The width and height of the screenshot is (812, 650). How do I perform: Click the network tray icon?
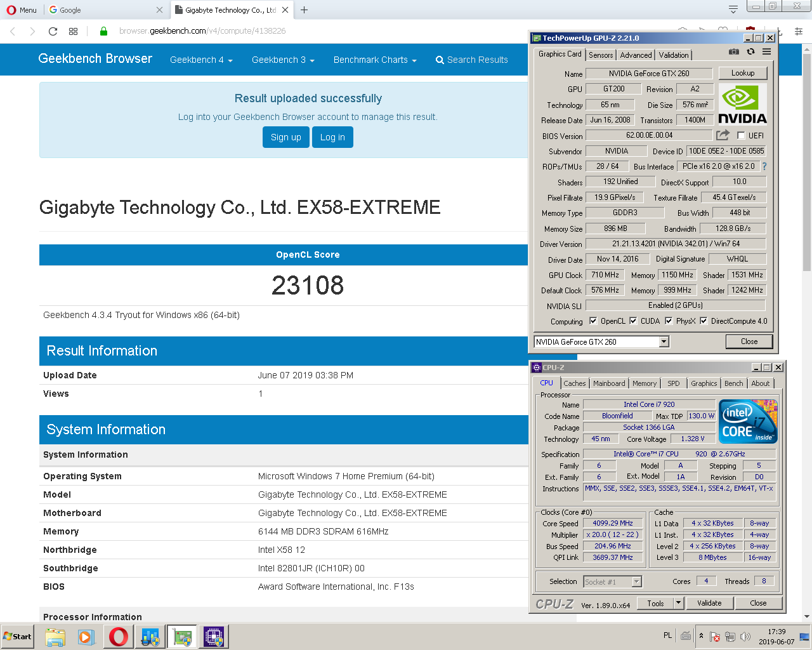point(730,637)
